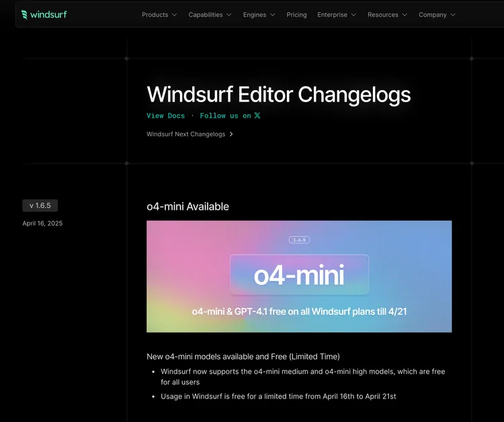Open the View Docs link

coord(165,116)
